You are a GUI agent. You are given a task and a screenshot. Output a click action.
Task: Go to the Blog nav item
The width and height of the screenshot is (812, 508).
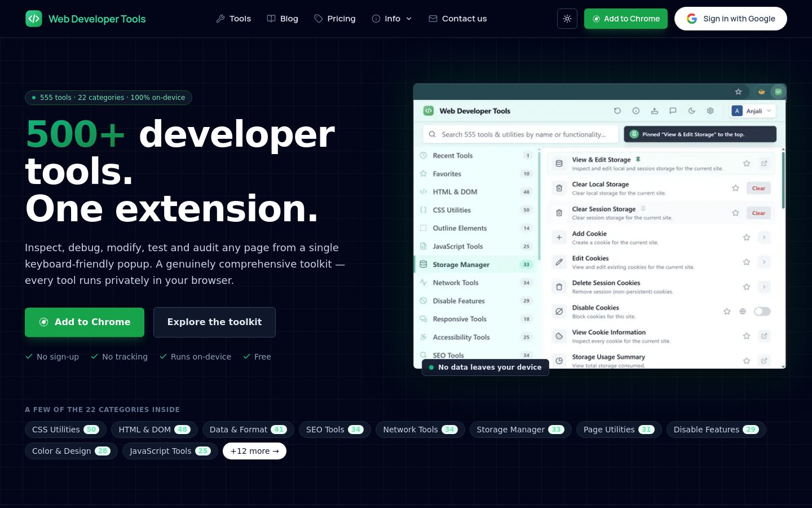coord(283,19)
